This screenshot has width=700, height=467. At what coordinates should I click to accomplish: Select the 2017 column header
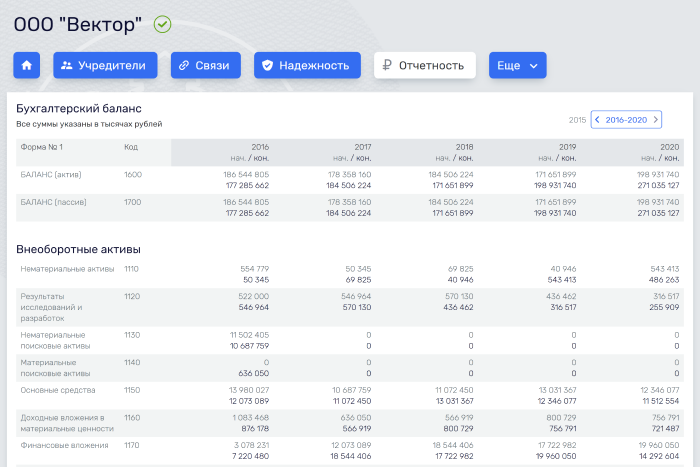(x=363, y=147)
